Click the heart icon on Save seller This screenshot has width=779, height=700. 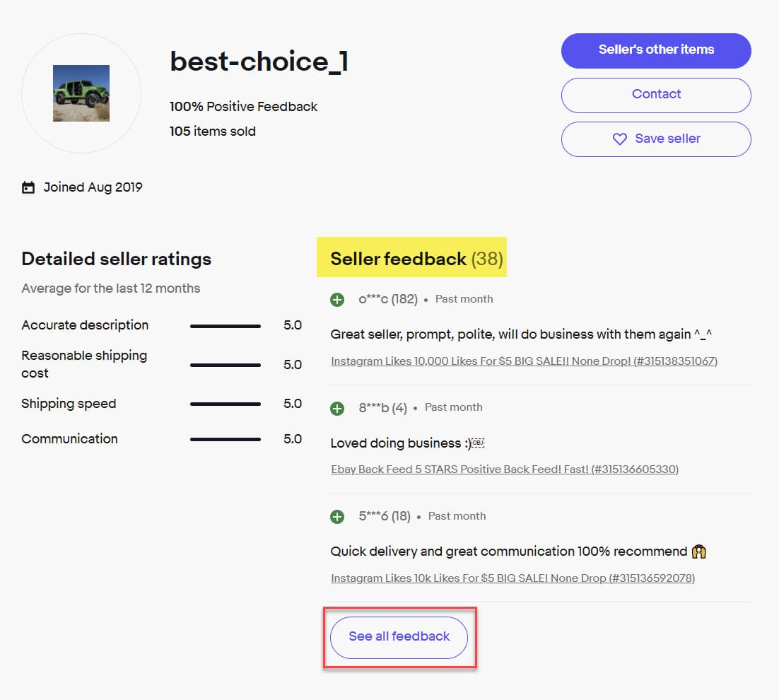point(619,139)
